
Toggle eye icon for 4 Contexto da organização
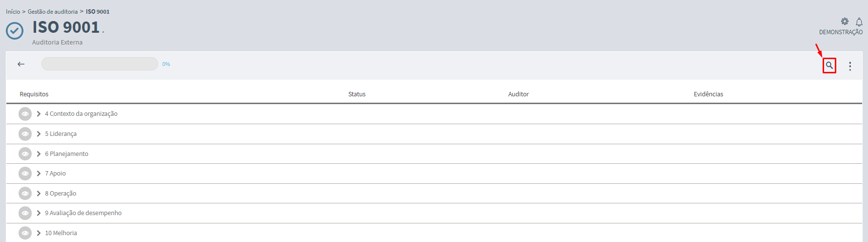pyautogui.click(x=25, y=114)
